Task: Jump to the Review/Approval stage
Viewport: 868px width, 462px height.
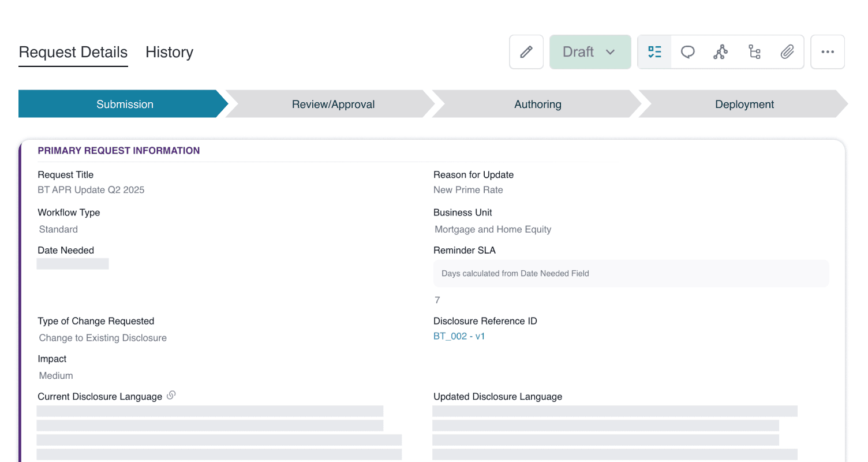Action: (333, 104)
